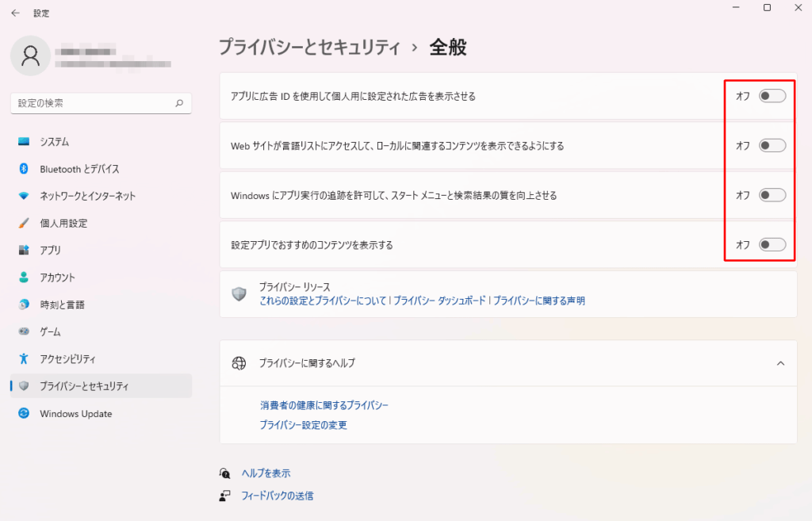This screenshot has height=521, width=812.
Task: Click the 時刻と言語 globe clock icon
Action: 24,305
